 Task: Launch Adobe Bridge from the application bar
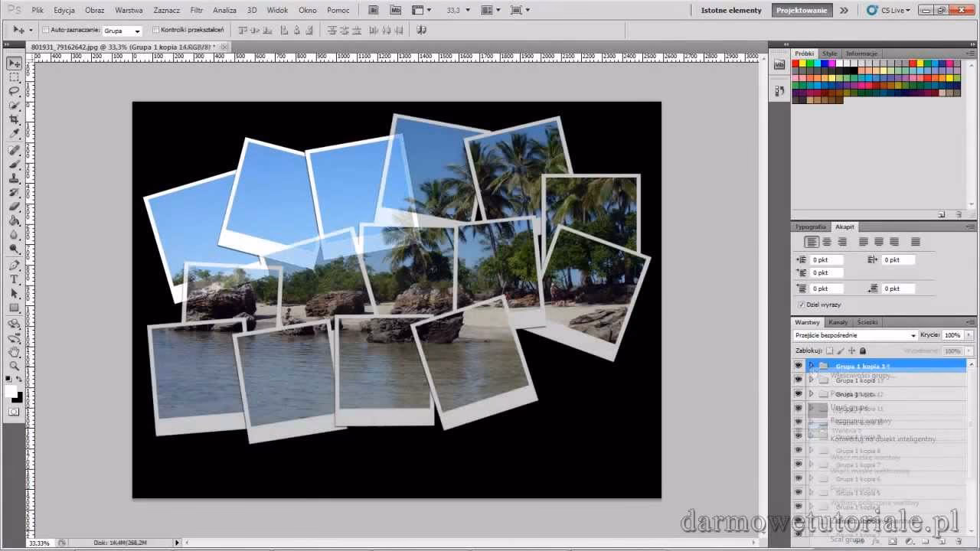pyautogui.click(x=373, y=10)
